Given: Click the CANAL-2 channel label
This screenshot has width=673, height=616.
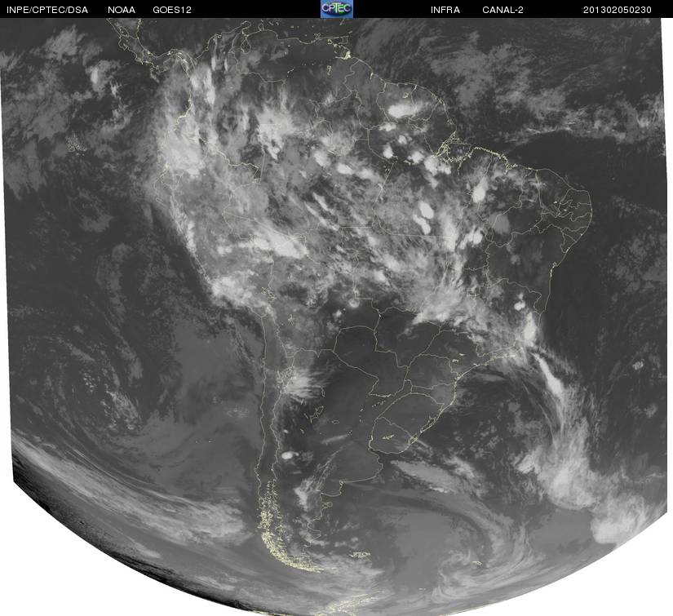Looking at the screenshot, I should pos(503,10).
